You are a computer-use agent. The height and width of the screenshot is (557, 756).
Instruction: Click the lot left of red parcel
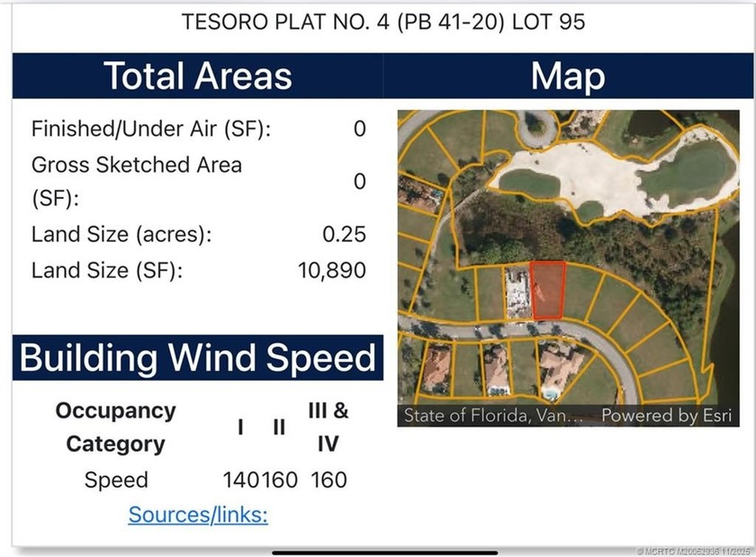516,293
